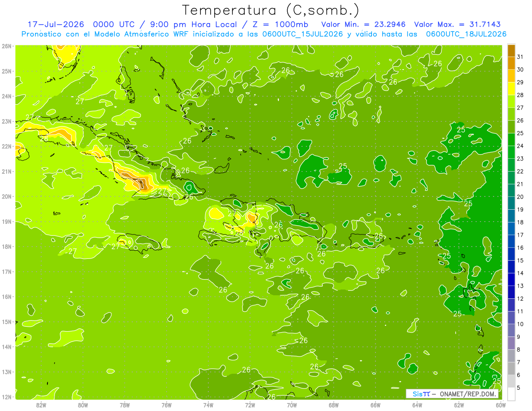Click the "76W" longitude label
Screen dimensions: 532x411
[x=167, y=404]
